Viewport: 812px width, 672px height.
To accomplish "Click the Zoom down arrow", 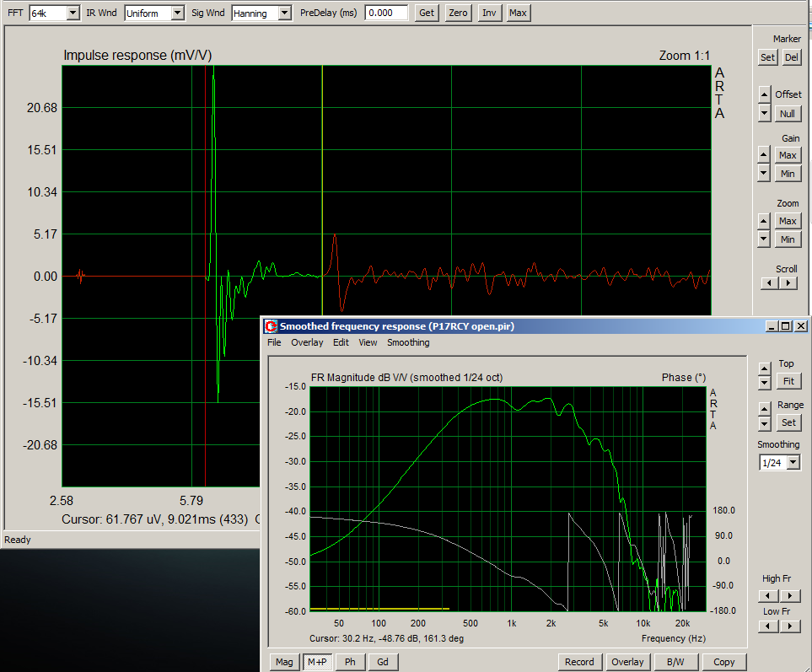I will coord(764,239).
